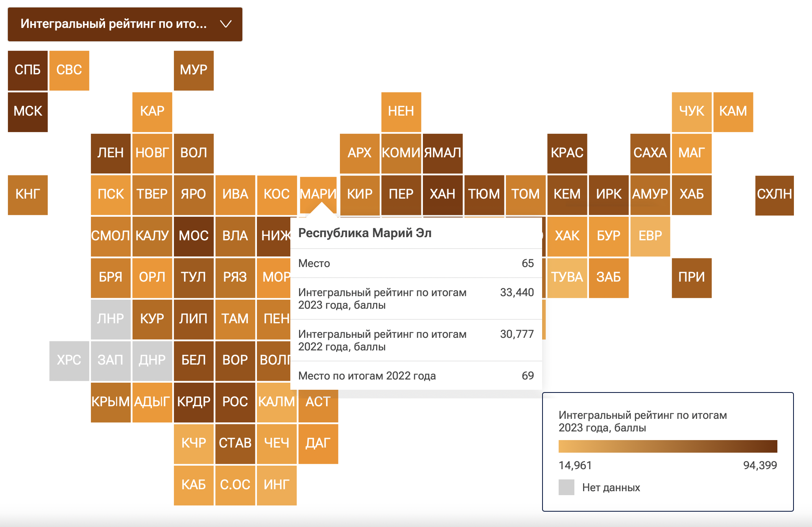Click the grey ЛНР no-data tile
Image resolution: width=812 pixels, height=527 pixels.
point(111,319)
